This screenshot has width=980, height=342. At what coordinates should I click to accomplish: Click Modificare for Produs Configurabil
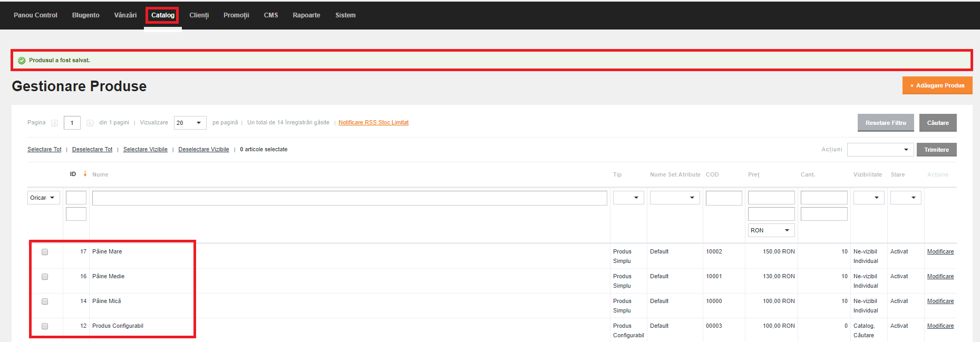coord(940,326)
